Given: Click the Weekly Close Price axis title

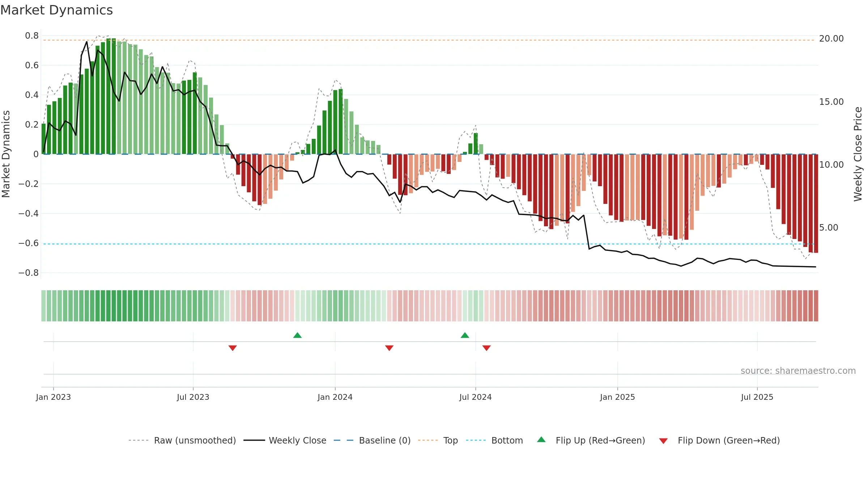Looking at the screenshot, I should click(x=858, y=154).
